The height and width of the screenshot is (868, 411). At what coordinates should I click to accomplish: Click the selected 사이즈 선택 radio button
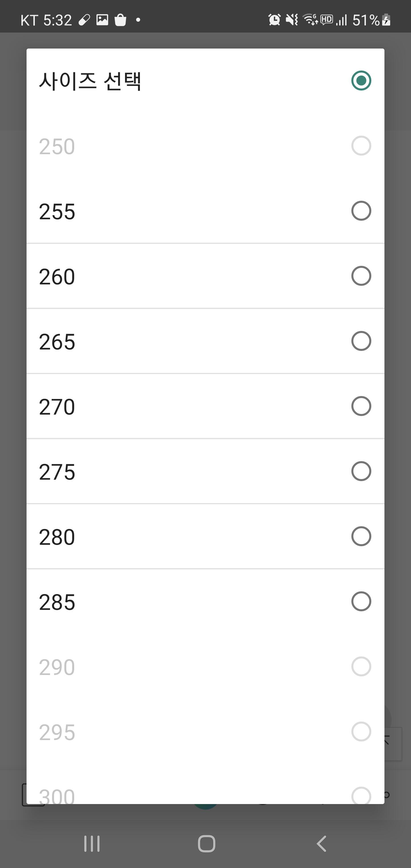click(x=361, y=81)
